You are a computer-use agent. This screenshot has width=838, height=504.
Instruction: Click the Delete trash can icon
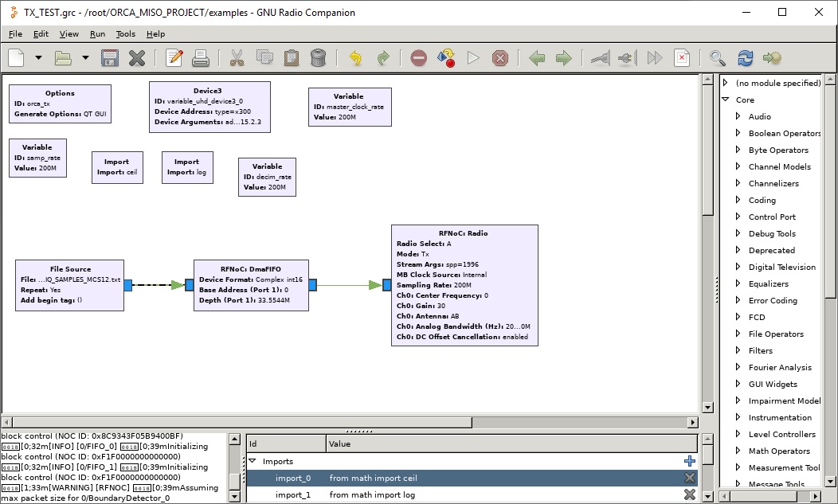click(x=318, y=58)
